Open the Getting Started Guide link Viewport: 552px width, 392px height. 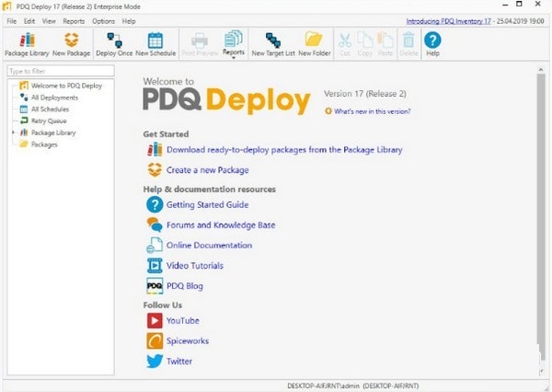pos(207,204)
